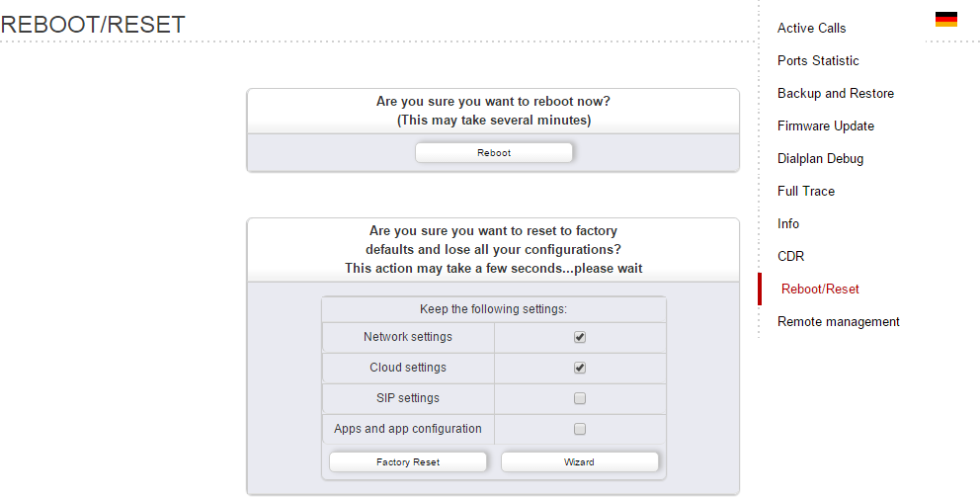The width and height of the screenshot is (980, 499).
Task: Check the Apps and app configuration box
Action: (580, 429)
